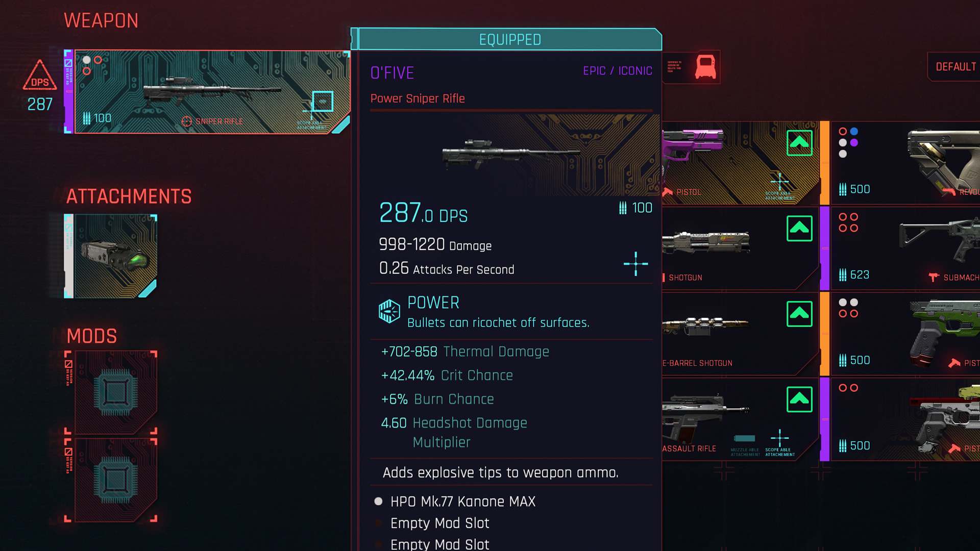
Task: Click the Power weapon type icon
Action: coord(389,312)
